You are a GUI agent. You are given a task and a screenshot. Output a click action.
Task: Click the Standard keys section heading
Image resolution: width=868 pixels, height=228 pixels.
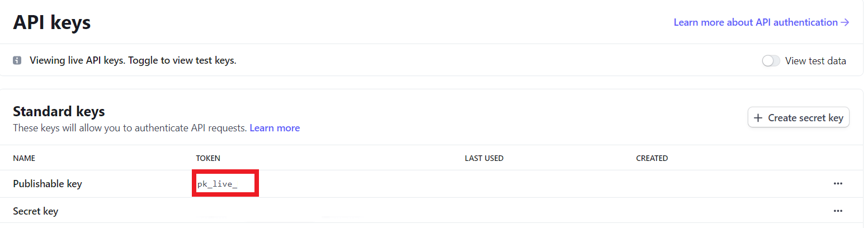[59, 111]
